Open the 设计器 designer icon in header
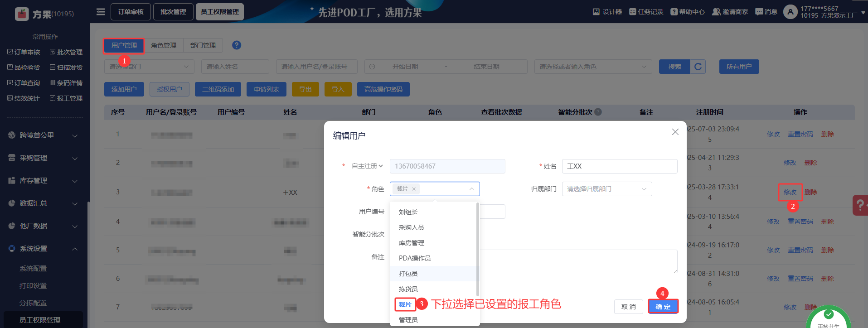The width and height of the screenshot is (868, 328). pyautogui.click(x=596, y=12)
